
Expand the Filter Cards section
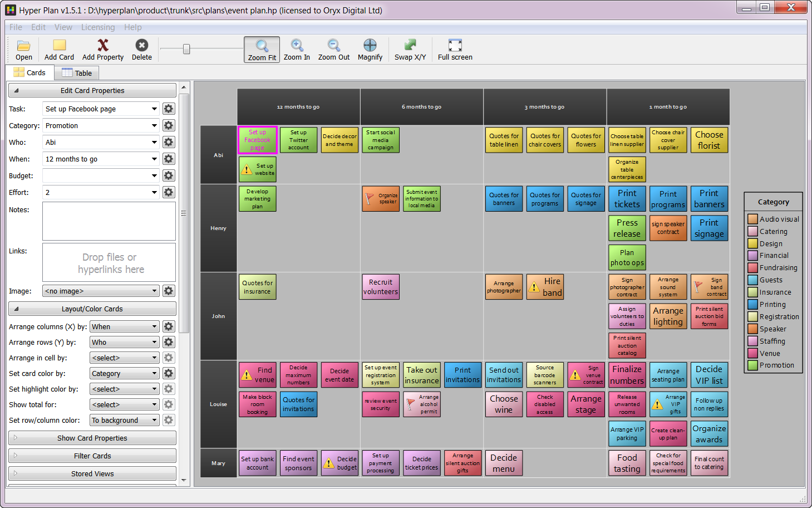92,456
